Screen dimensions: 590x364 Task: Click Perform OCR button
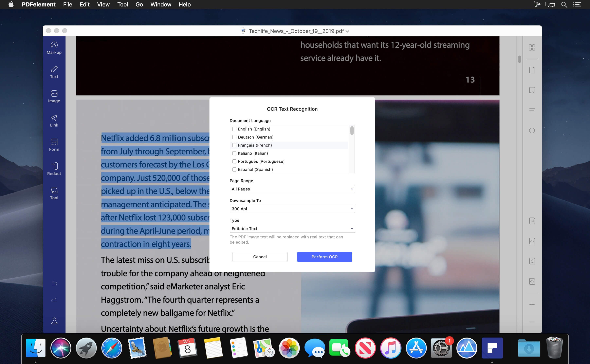point(325,256)
